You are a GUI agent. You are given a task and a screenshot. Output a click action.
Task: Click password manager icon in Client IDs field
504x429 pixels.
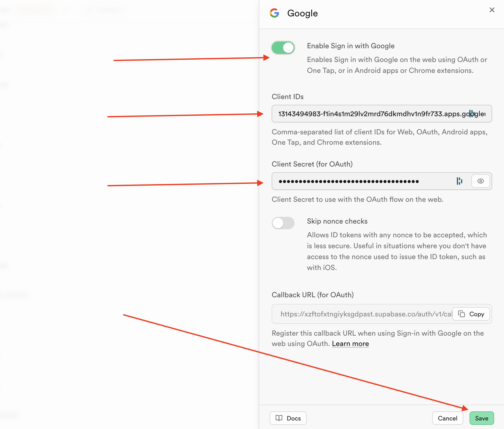point(472,114)
